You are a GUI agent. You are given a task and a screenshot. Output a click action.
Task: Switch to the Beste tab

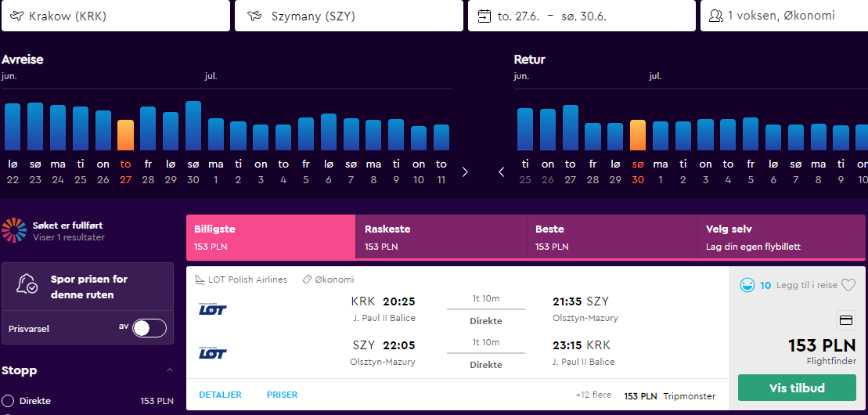(612, 237)
